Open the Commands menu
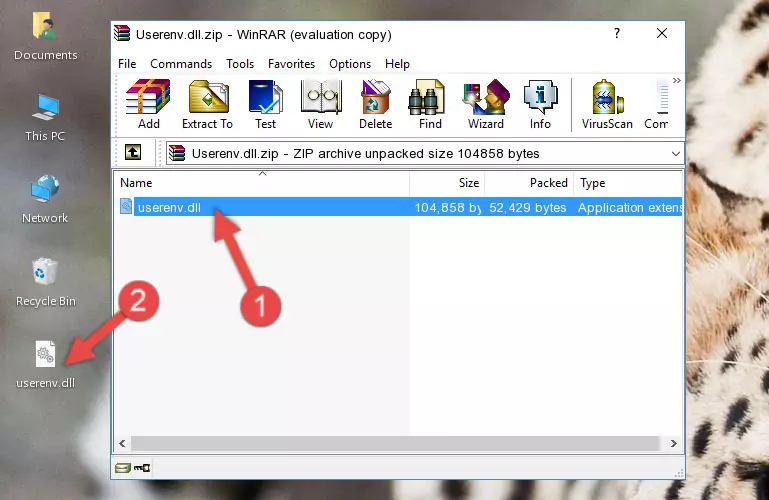Image resolution: width=769 pixels, height=500 pixels. (x=181, y=64)
